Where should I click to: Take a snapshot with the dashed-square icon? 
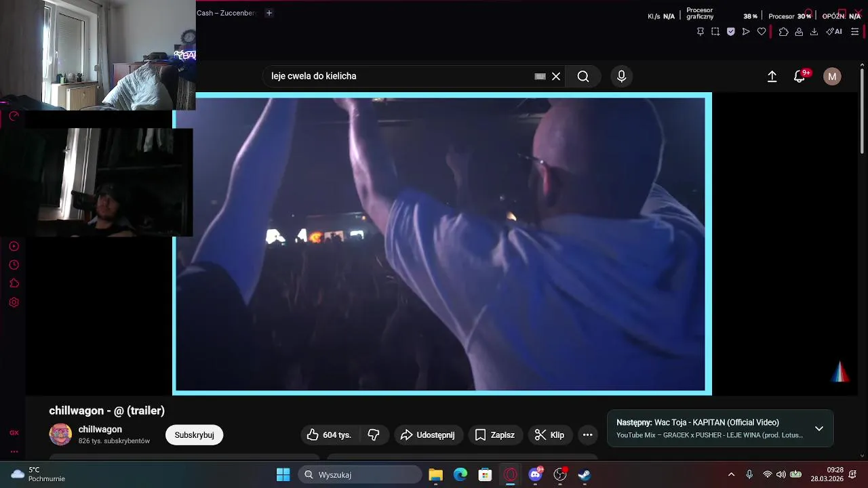715,32
